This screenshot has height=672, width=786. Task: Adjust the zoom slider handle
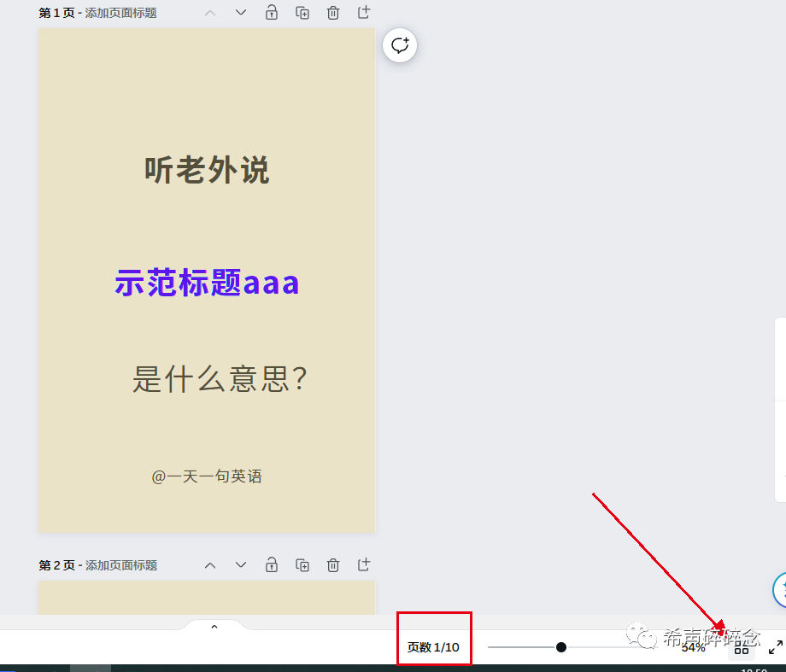point(560,647)
